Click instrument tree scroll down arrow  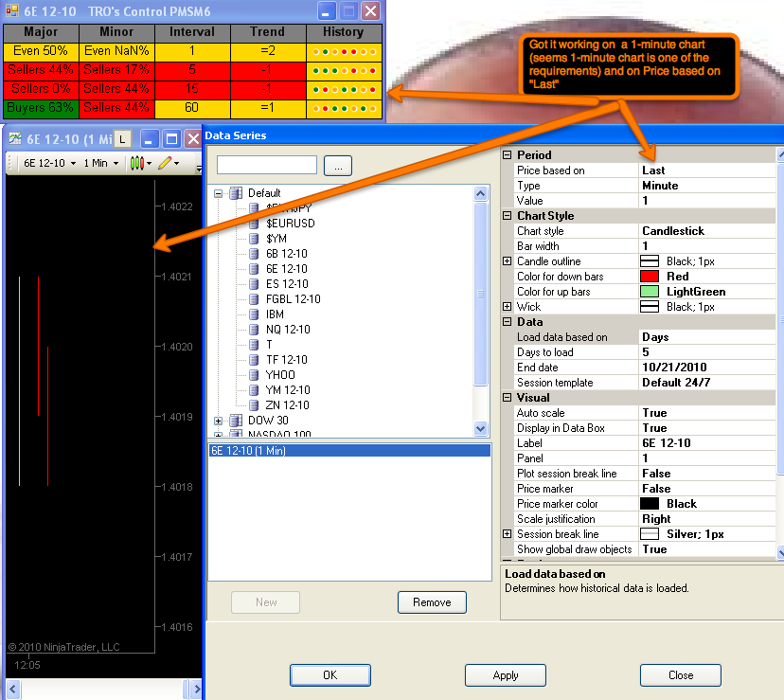point(480,428)
